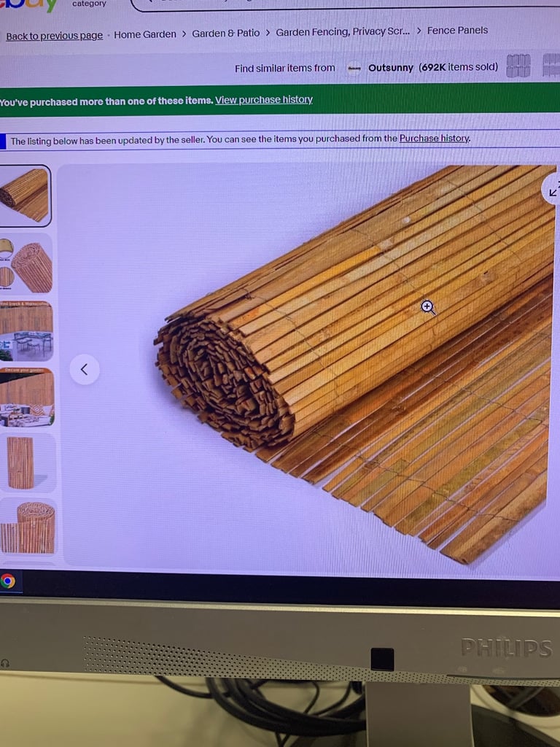Select the sixth thumbnail of unrolled fence
Image resolution: width=560 pixels, height=747 pixels.
click(28, 527)
